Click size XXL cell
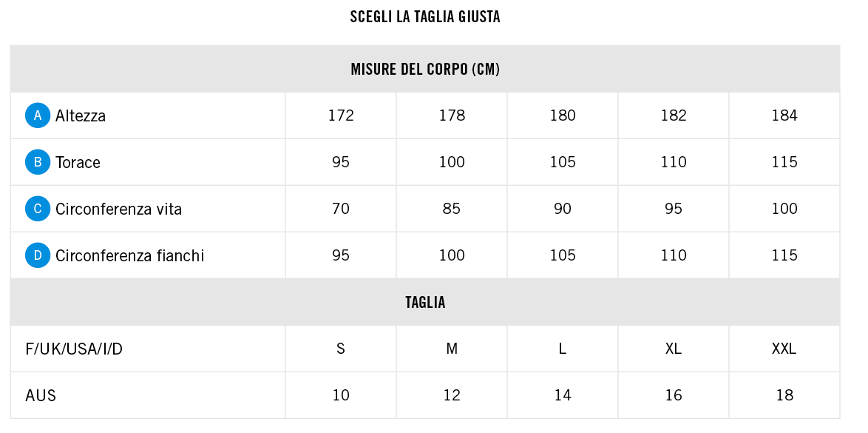This screenshot has width=868, height=433. click(x=784, y=349)
